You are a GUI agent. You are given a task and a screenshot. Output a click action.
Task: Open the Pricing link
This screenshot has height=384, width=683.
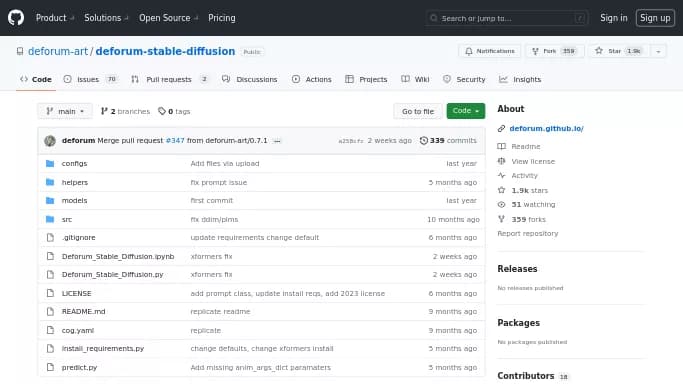coord(222,18)
